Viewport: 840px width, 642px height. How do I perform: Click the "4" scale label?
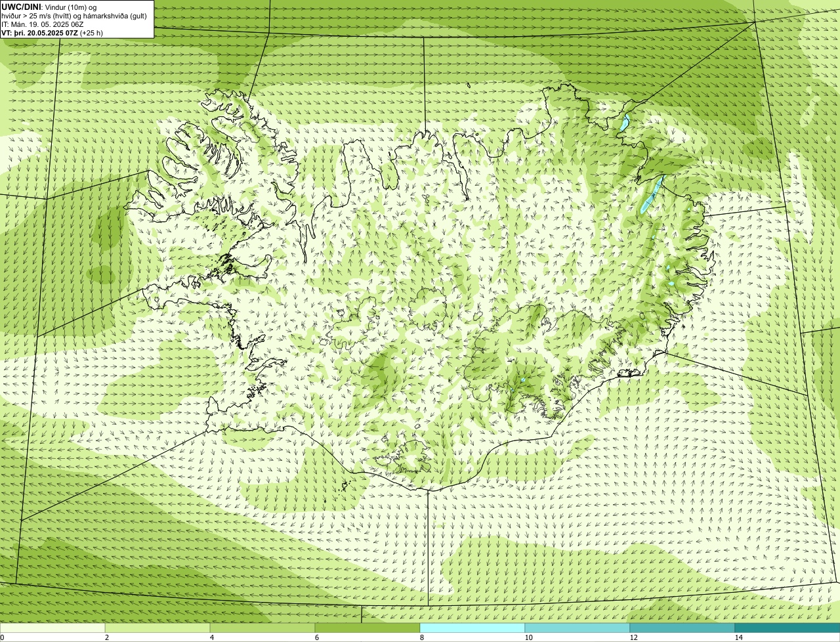pyautogui.click(x=211, y=637)
